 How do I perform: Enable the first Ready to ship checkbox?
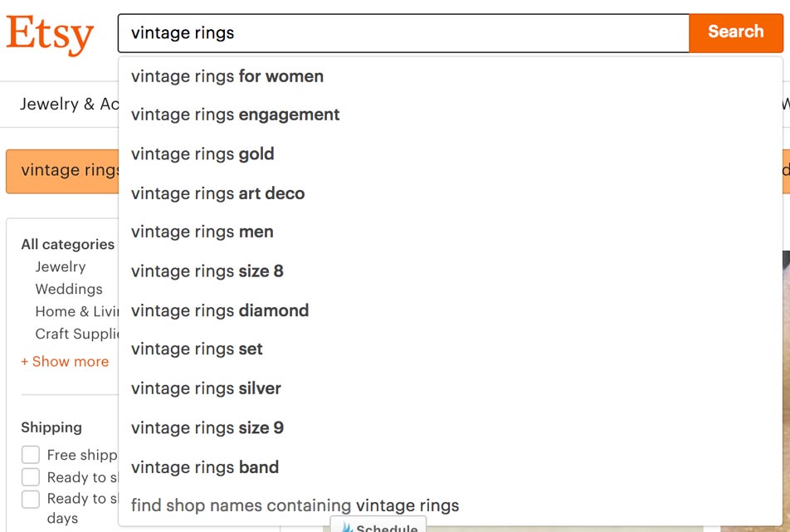click(x=30, y=476)
